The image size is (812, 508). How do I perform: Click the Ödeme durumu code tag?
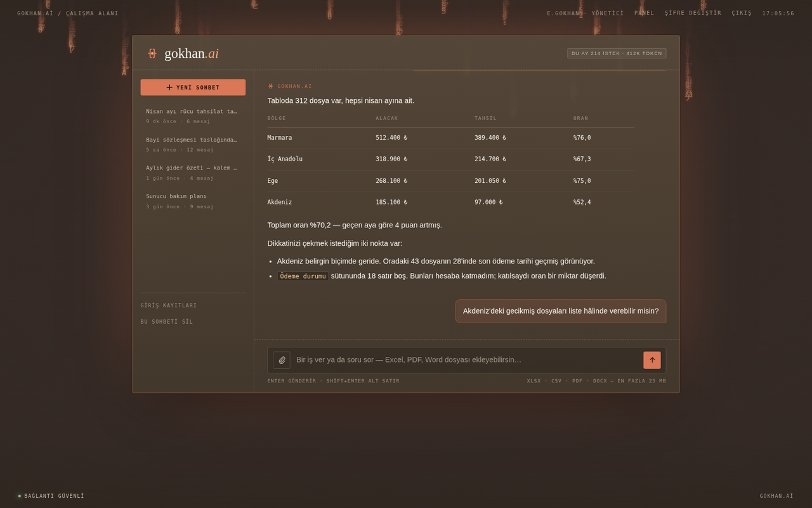point(303,276)
